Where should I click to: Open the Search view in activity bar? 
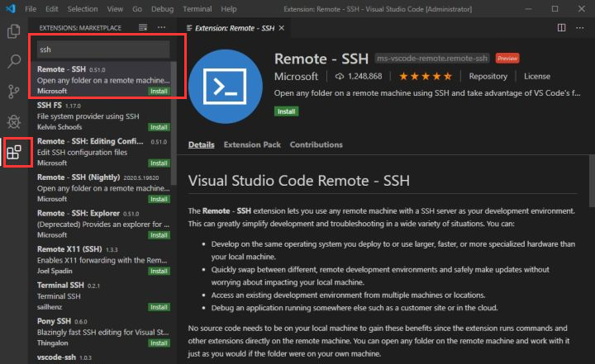coord(14,61)
